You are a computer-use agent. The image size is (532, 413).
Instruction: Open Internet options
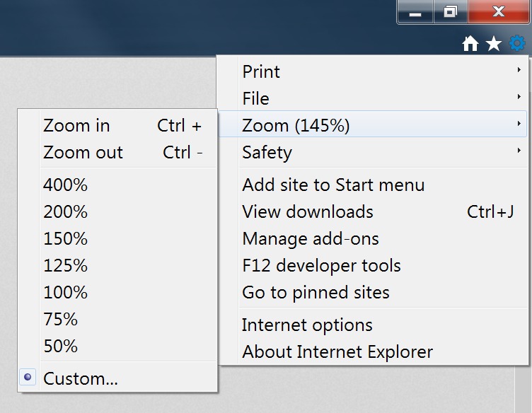tap(307, 325)
